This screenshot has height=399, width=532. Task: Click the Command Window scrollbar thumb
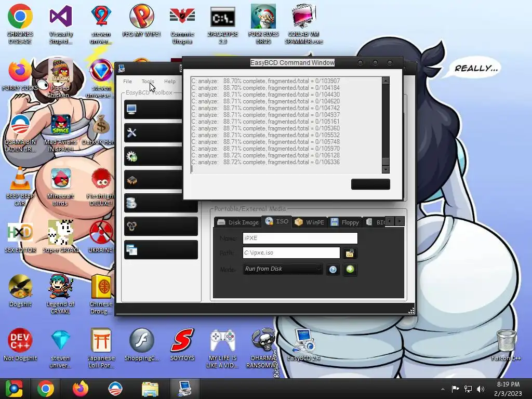(x=385, y=162)
